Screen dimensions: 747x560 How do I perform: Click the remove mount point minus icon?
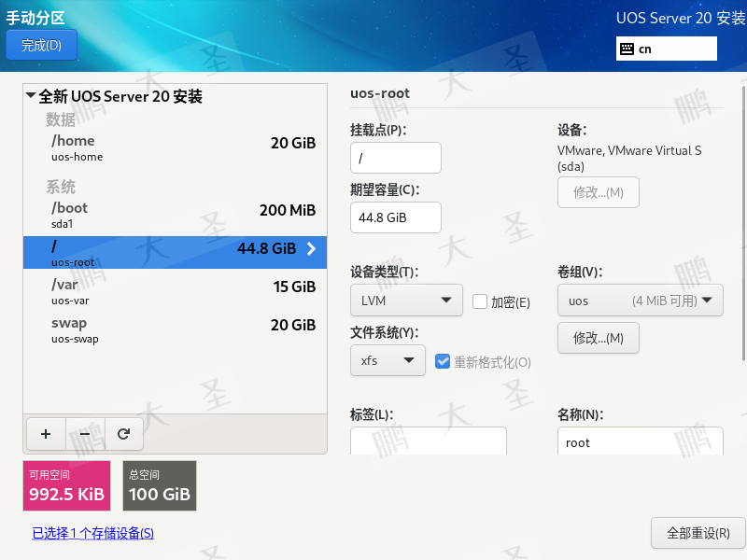click(85, 434)
